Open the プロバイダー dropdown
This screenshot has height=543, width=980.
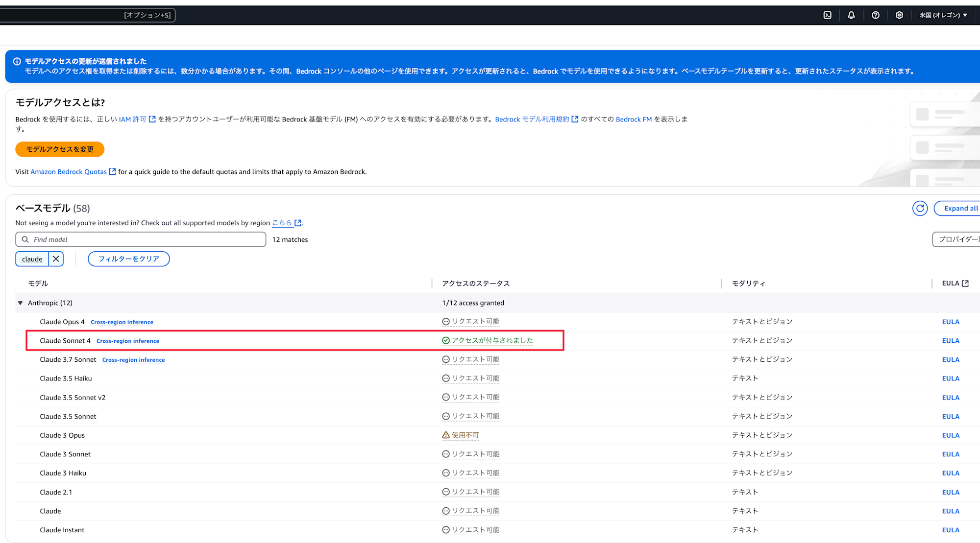[956, 239]
